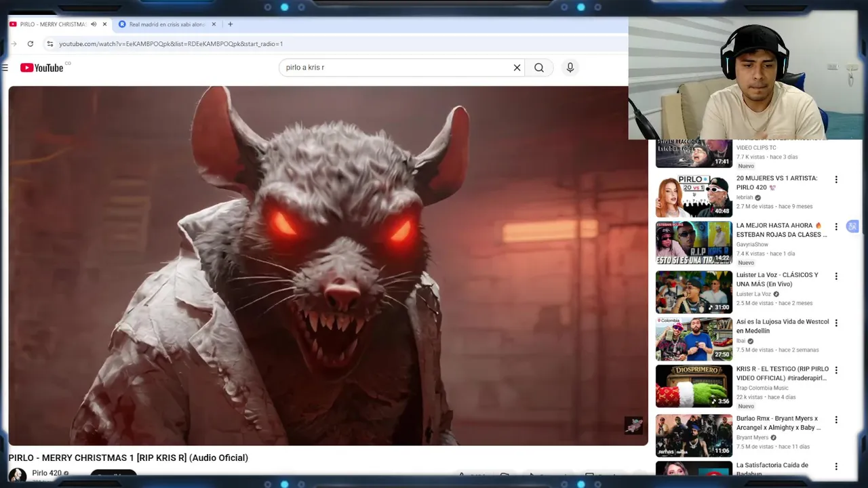The image size is (868, 488).
Task: Open the ESTEBAN ROJAS DA CLASES thumbnail
Action: 694,243
